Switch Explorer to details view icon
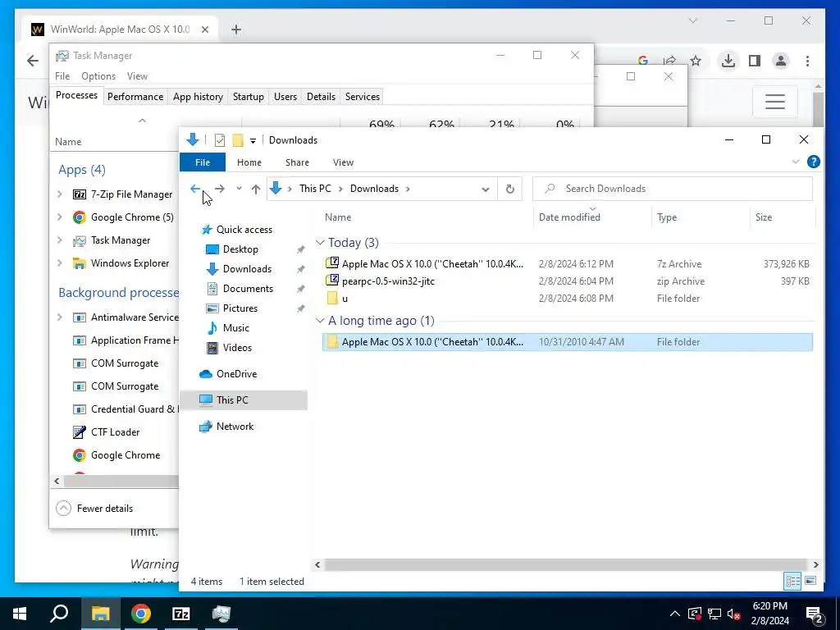 pos(793,582)
